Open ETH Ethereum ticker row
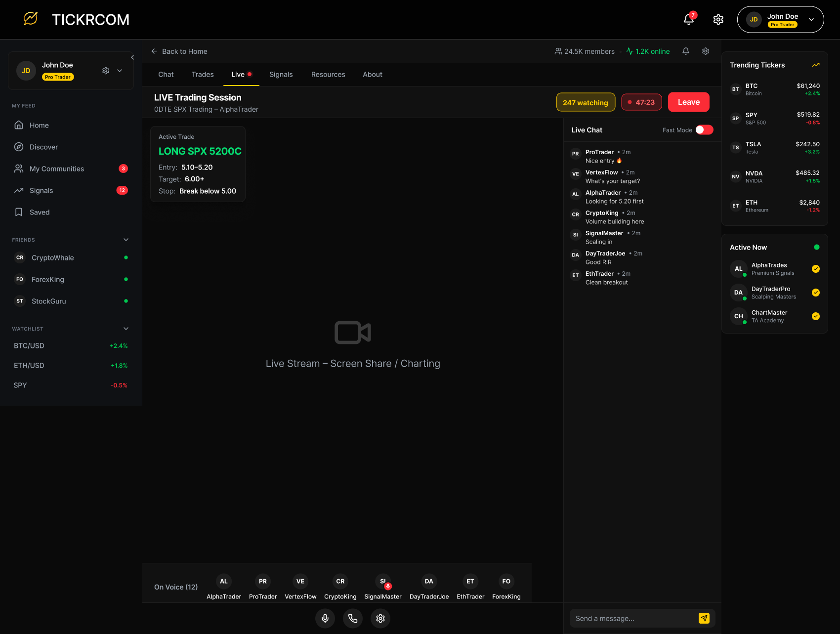The image size is (840, 634). (775, 206)
